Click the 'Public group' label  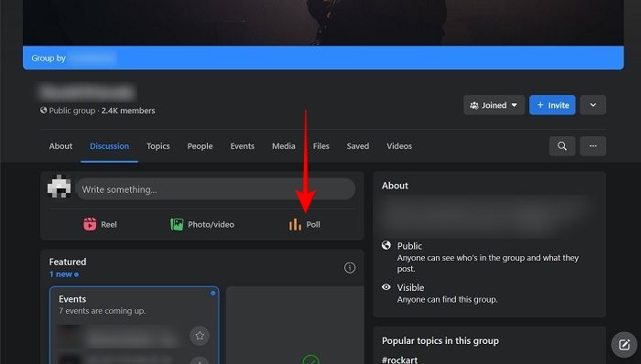point(72,111)
